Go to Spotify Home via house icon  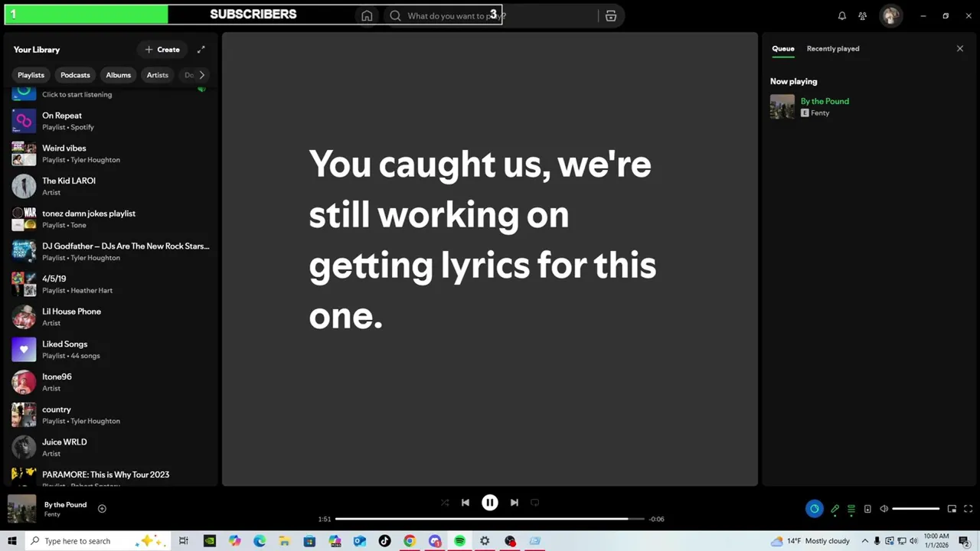(367, 15)
